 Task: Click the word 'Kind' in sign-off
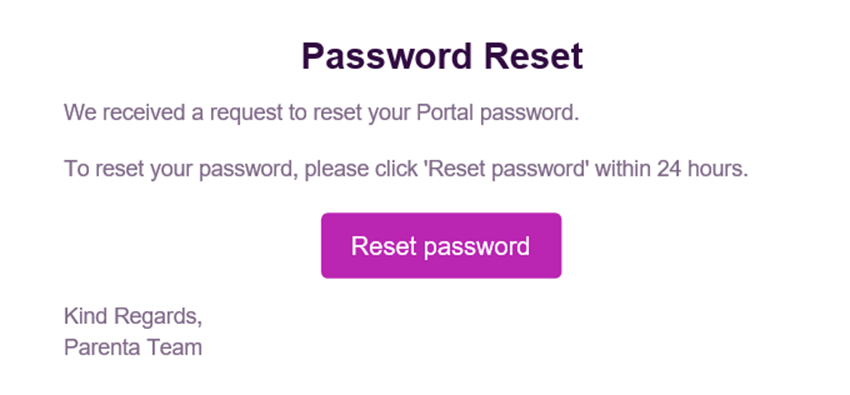85,315
